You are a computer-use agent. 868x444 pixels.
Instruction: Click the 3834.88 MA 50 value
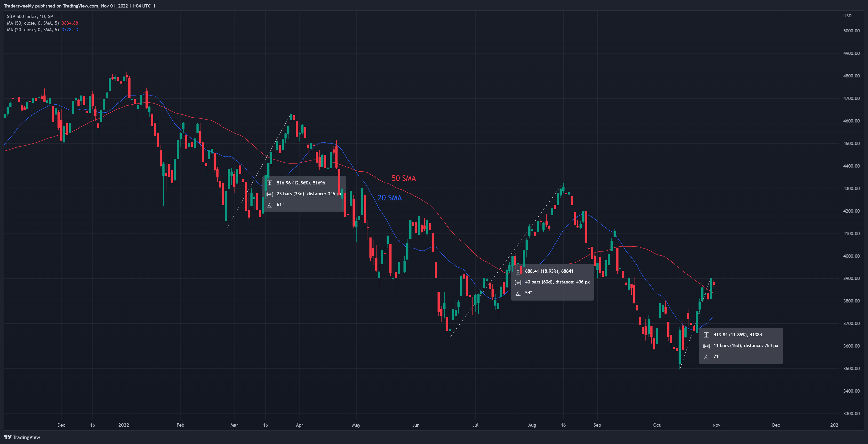coord(70,23)
